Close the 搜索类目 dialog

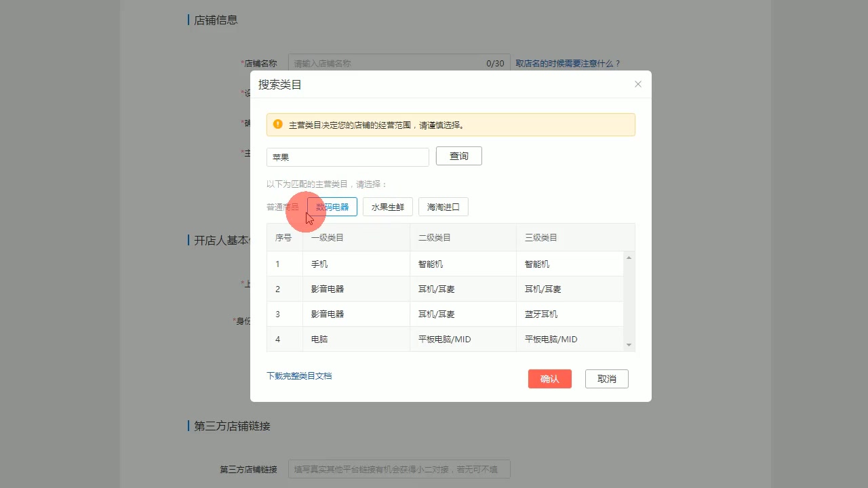click(637, 84)
